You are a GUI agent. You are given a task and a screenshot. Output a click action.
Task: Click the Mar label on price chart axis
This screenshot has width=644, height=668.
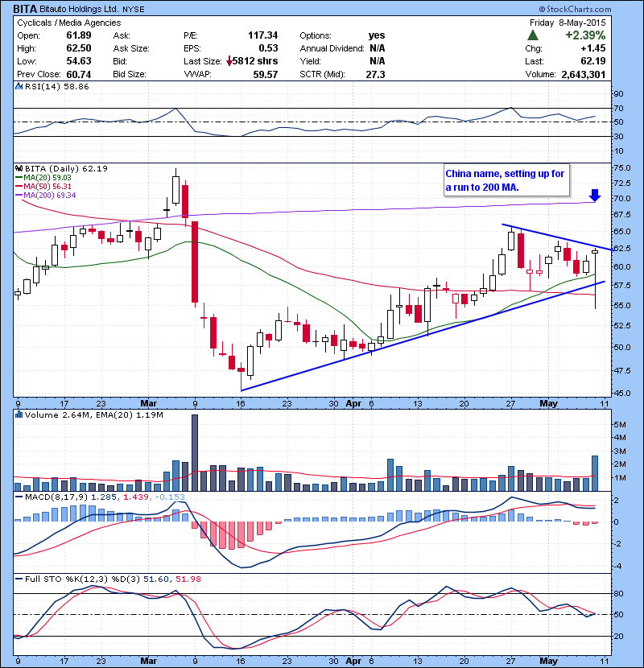pos(148,403)
